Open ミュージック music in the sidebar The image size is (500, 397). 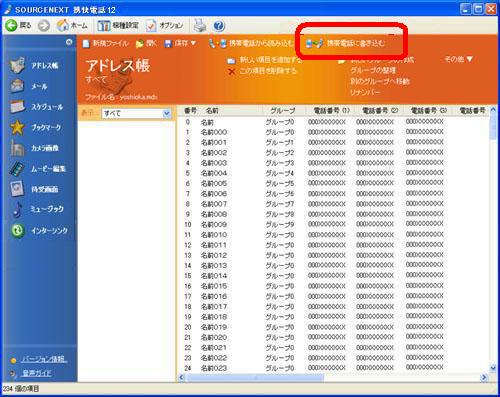tap(37, 209)
